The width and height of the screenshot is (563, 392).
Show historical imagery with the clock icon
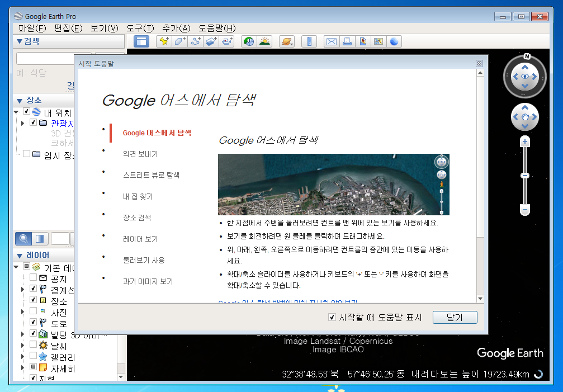click(x=249, y=41)
